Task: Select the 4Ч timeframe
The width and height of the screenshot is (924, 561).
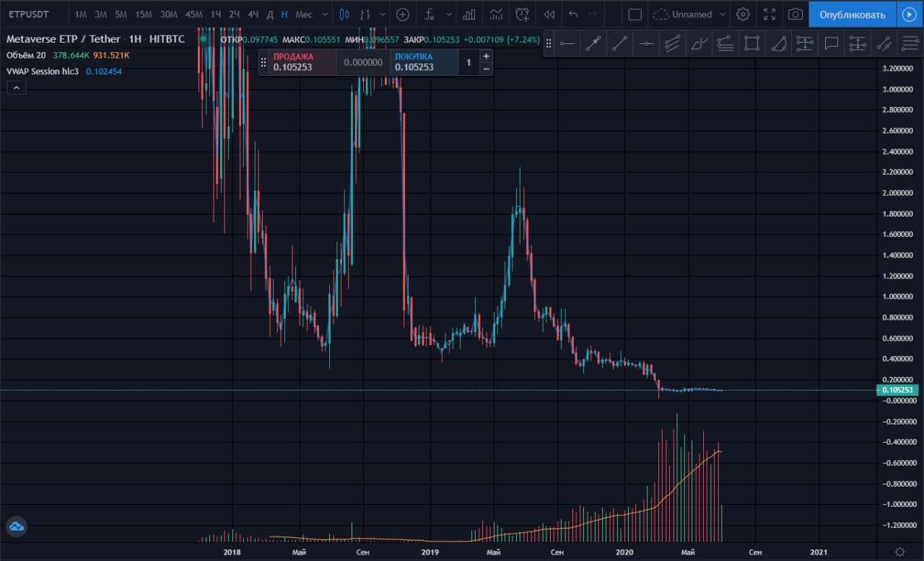Action: [x=253, y=14]
